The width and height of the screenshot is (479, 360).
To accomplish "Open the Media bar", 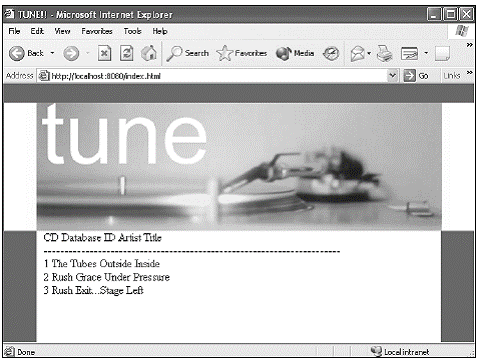I will tap(295, 53).
